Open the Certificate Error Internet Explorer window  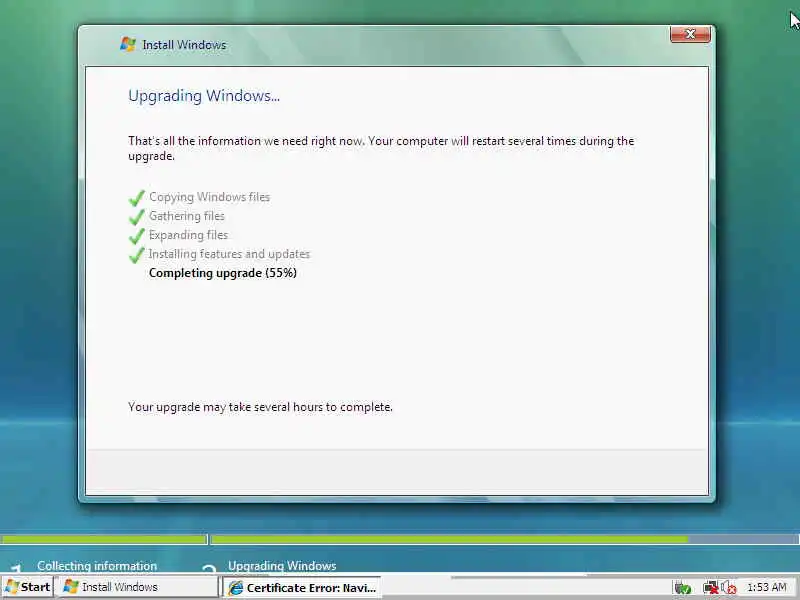(x=302, y=587)
